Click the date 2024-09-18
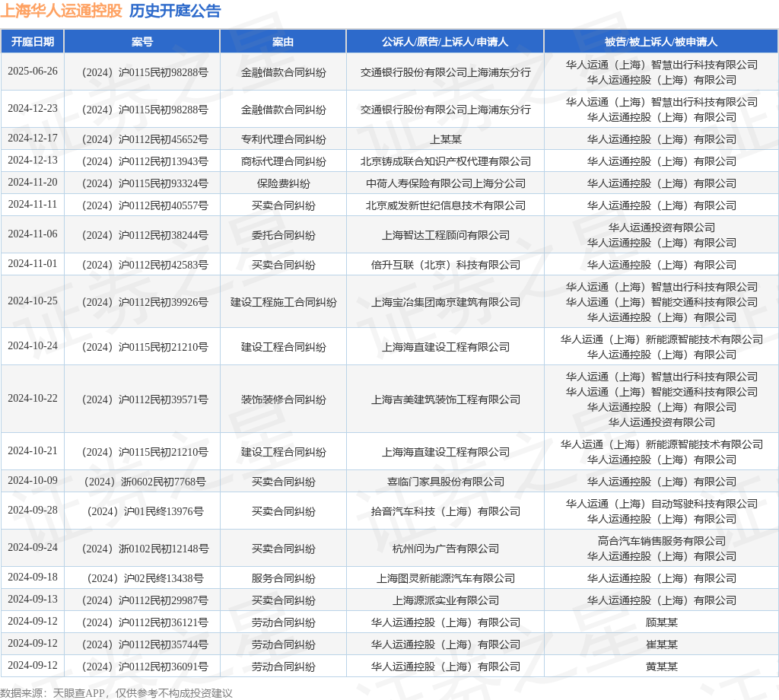The width and height of the screenshot is (779, 700). point(33,577)
